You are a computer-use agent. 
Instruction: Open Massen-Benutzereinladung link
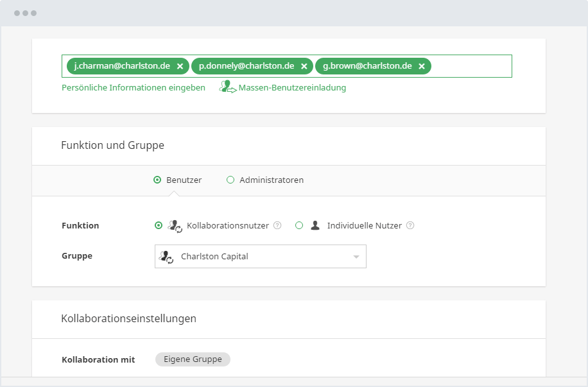[x=292, y=88]
